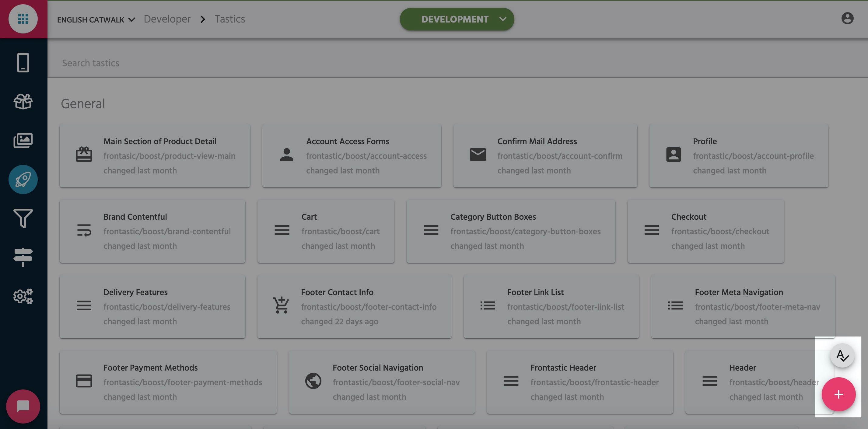
Task: Open the DEVELOPMENT environment dropdown
Action: point(457,19)
